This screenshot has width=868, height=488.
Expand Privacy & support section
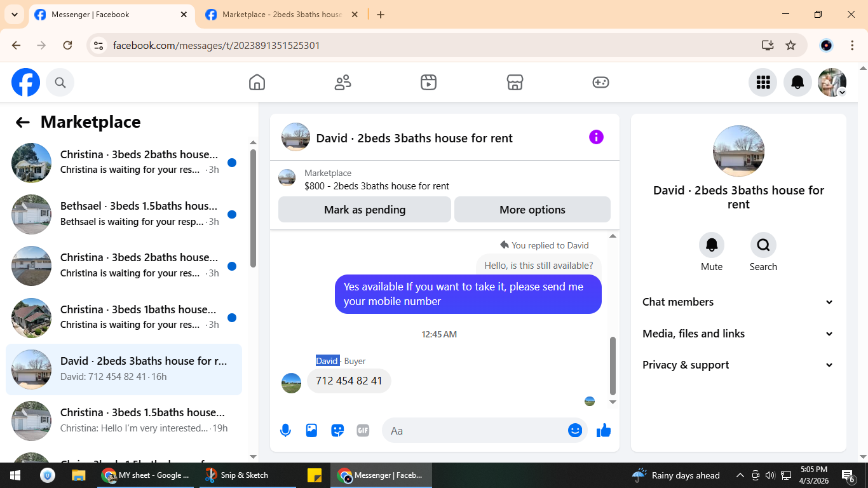[x=738, y=365]
